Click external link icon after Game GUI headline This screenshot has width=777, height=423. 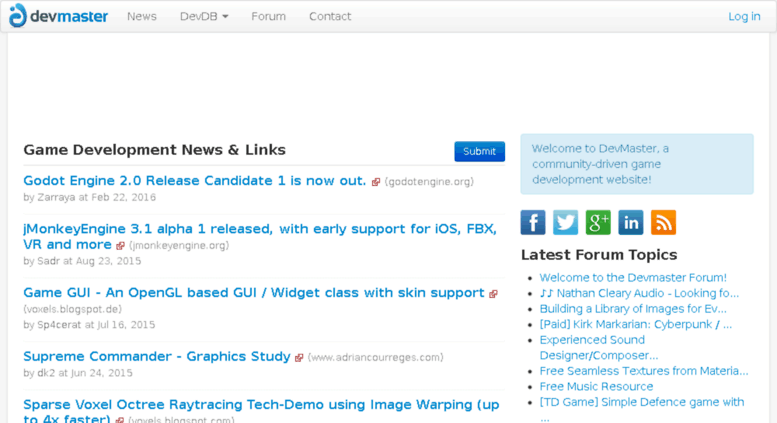tap(493, 294)
